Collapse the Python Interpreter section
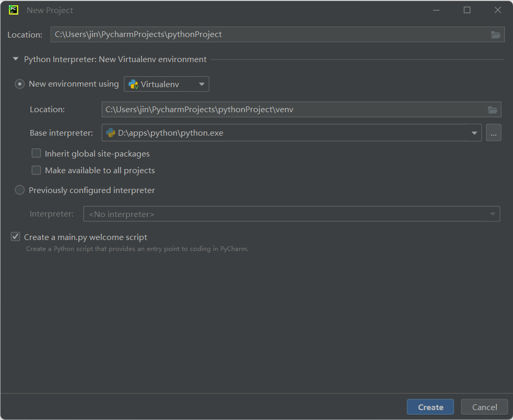513x420 pixels. click(16, 59)
